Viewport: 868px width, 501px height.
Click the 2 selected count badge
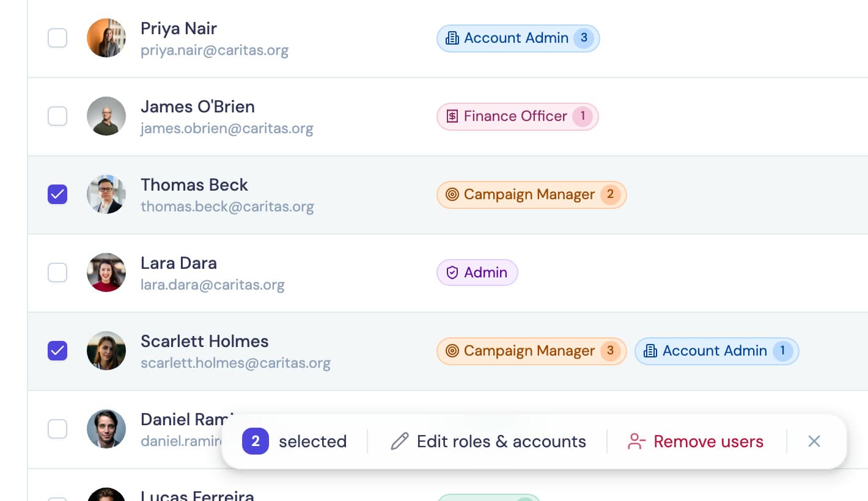click(x=256, y=441)
